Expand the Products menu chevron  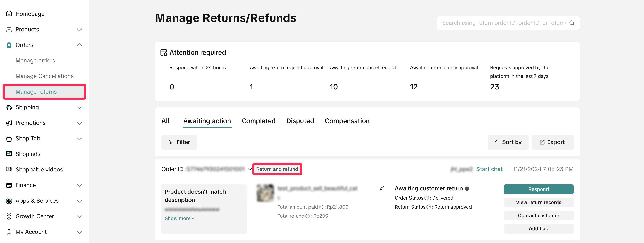click(79, 30)
